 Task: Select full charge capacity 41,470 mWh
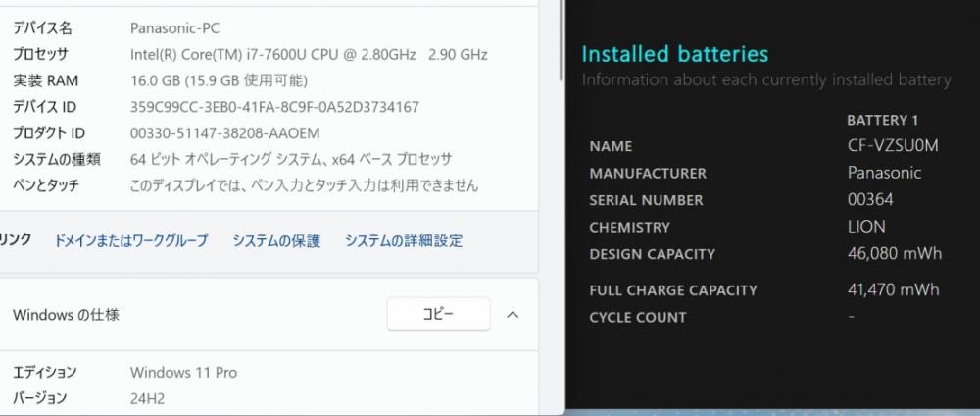[x=893, y=289]
